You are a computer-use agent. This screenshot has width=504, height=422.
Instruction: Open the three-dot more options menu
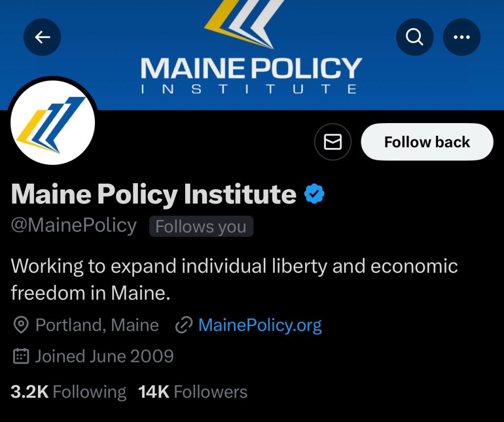(x=462, y=37)
